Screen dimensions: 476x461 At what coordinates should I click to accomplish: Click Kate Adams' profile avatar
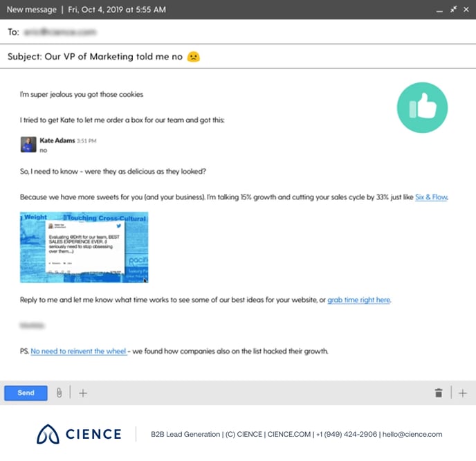tap(28, 145)
